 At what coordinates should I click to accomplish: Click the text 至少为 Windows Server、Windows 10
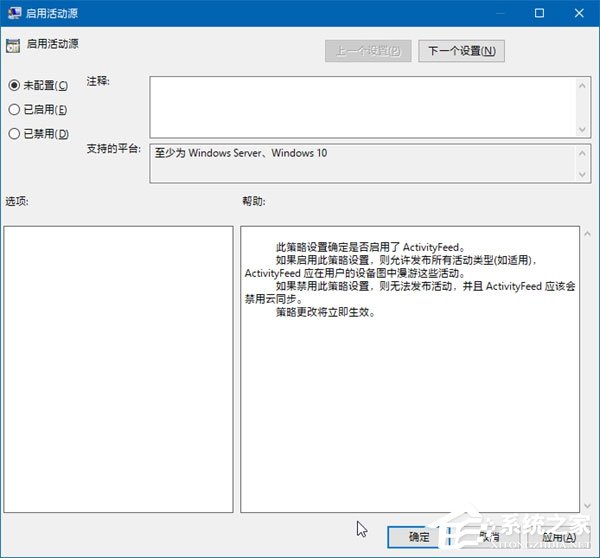[241, 153]
